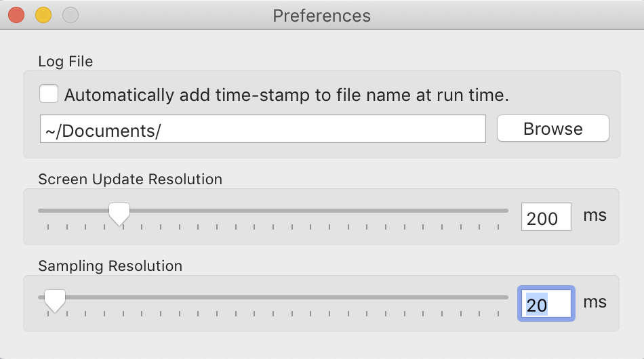
Task: Click the "Automatically add time-stamp" label text
Action: click(286, 96)
